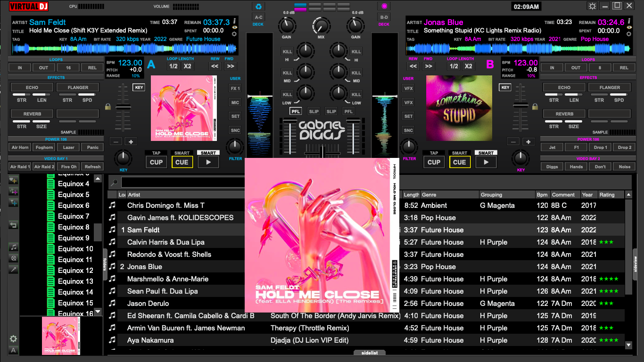Viewport: 644px width, 362px height.
Task: Toggle deck A pitch lock padlock
Action: [x=108, y=107]
